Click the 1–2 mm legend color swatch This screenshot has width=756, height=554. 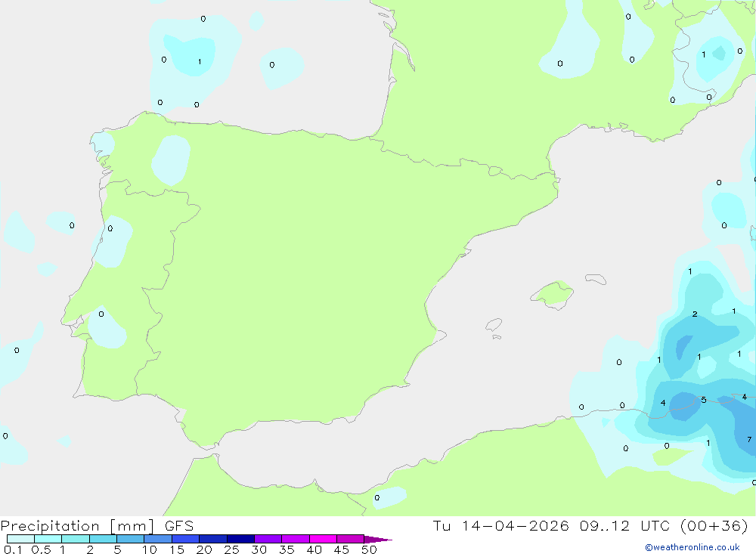click(76, 539)
